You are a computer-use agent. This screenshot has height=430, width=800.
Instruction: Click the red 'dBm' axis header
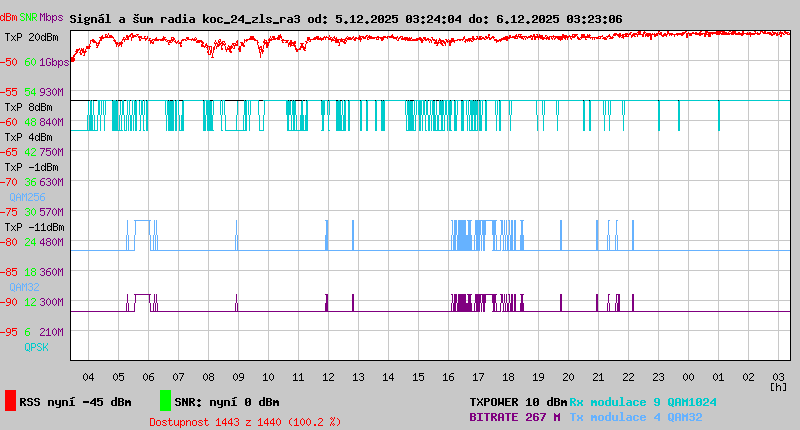coord(9,17)
